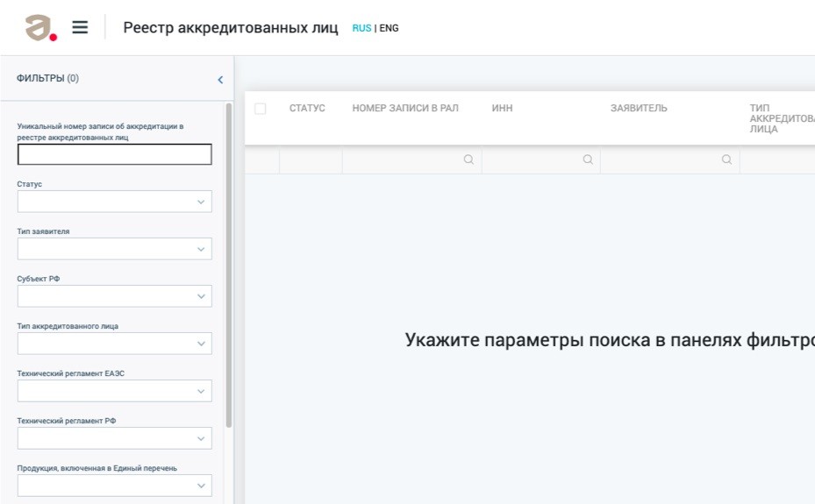Click search icon in Номер записи в РАЛ column

(x=468, y=160)
